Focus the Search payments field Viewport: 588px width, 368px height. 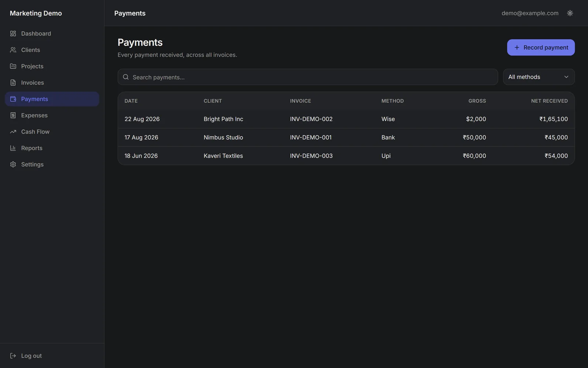pyautogui.click(x=308, y=77)
